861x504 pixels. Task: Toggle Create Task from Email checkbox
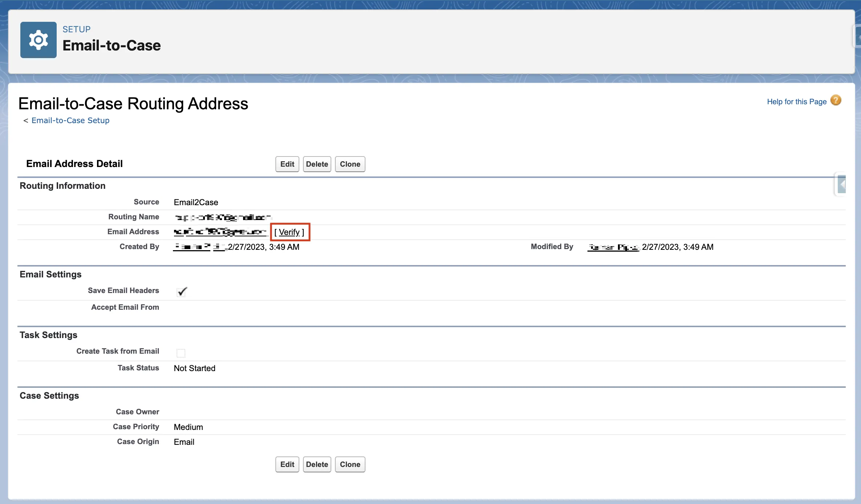pos(181,353)
